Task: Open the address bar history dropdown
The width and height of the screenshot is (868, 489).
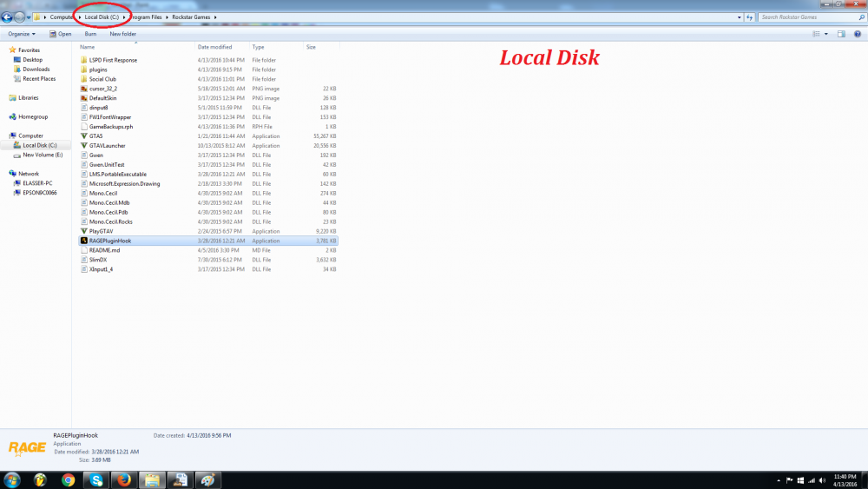Action: coord(739,17)
